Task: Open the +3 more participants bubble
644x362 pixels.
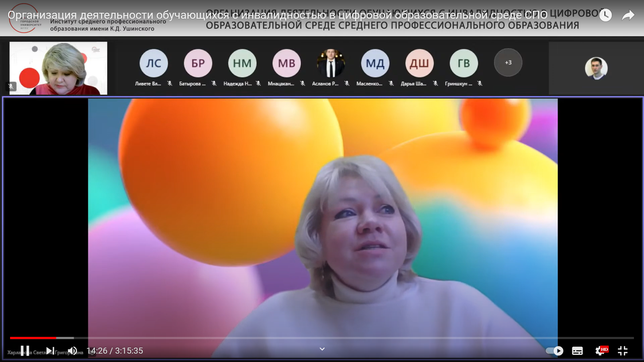Action: (508, 63)
